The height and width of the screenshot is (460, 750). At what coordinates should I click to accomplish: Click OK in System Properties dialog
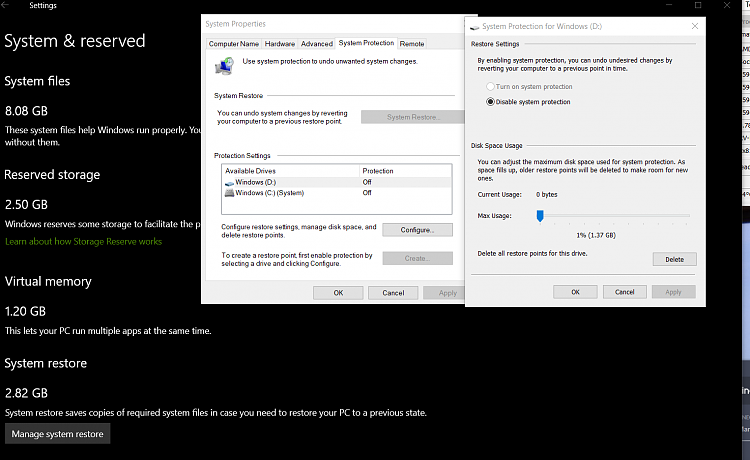tap(338, 293)
